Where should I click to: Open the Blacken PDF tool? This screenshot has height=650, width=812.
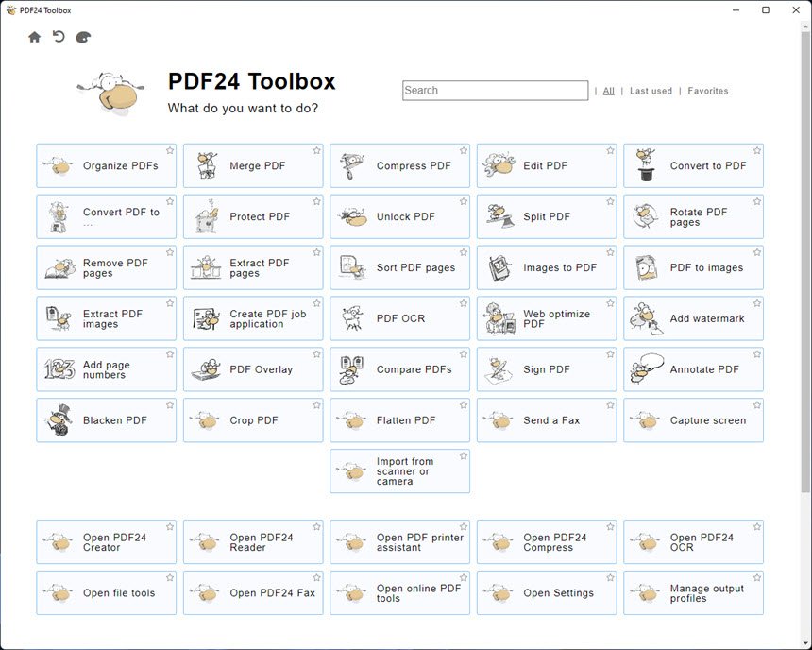coord(106,420)
